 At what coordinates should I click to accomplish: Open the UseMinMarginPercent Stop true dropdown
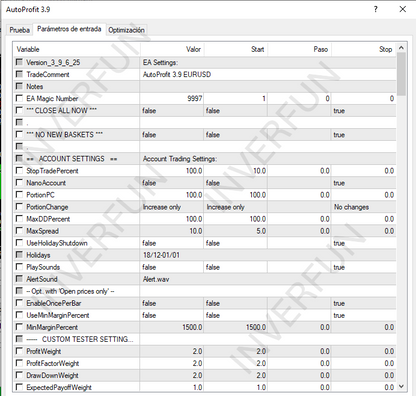[364, 315]
